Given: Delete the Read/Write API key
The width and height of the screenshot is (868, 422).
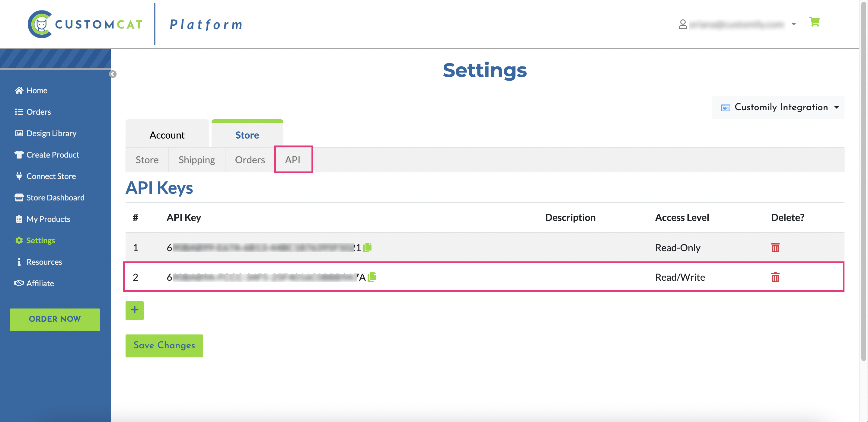Looking at the screenshot, I should pyautogui.click(x=775, y=277).
